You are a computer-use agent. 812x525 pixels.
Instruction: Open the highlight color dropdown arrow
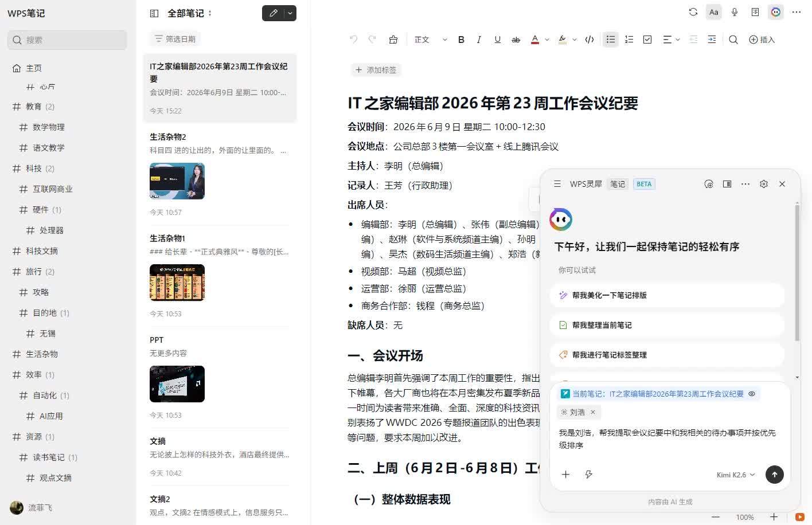[x=575, y=40]
